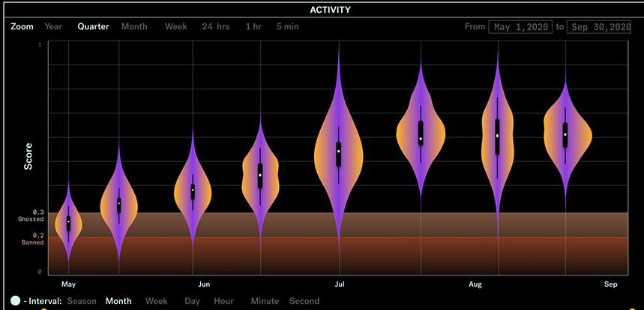Click the pale circle Interval legend icon
This screenshot has height=310, width=644.
pyautogui.click(x=15, y=301)
